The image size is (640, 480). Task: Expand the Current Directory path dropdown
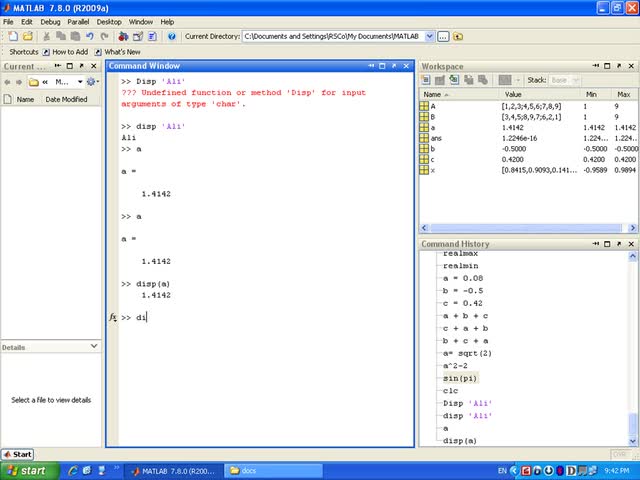pos(430,36)
